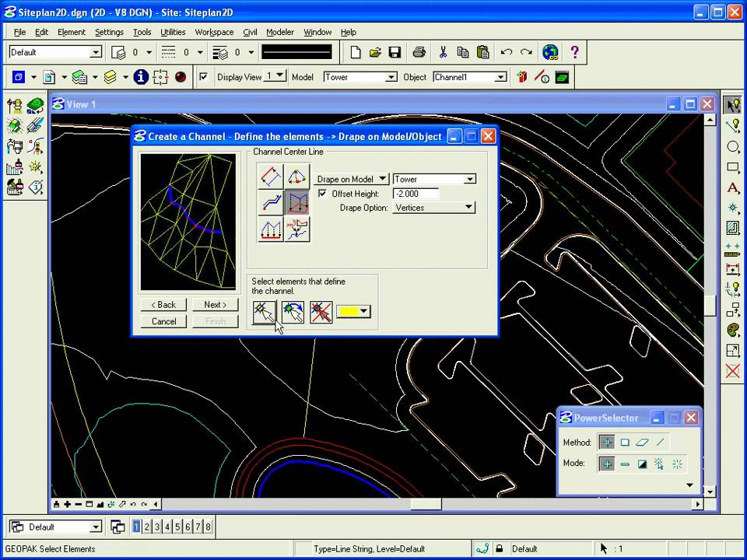Open the Tower model dropdown in dialog
This screenshot has width=747, height=560.
point(470,179)
